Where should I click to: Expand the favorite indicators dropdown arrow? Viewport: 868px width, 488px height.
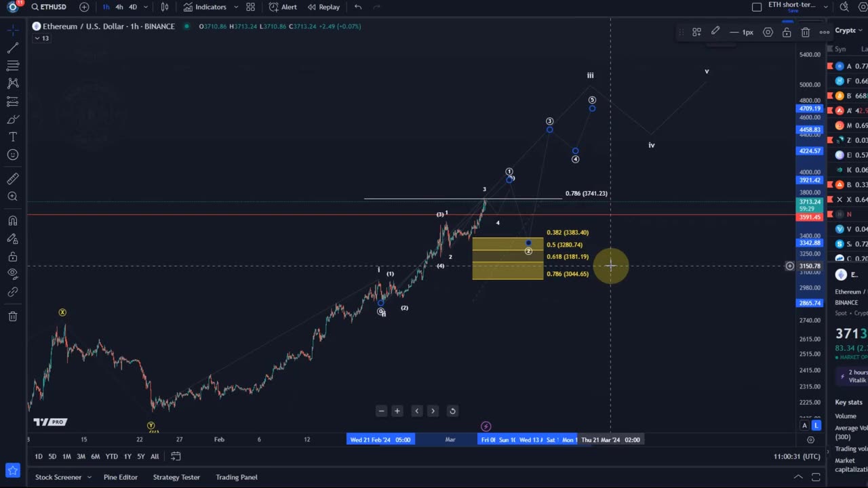(x=236, y=7)
